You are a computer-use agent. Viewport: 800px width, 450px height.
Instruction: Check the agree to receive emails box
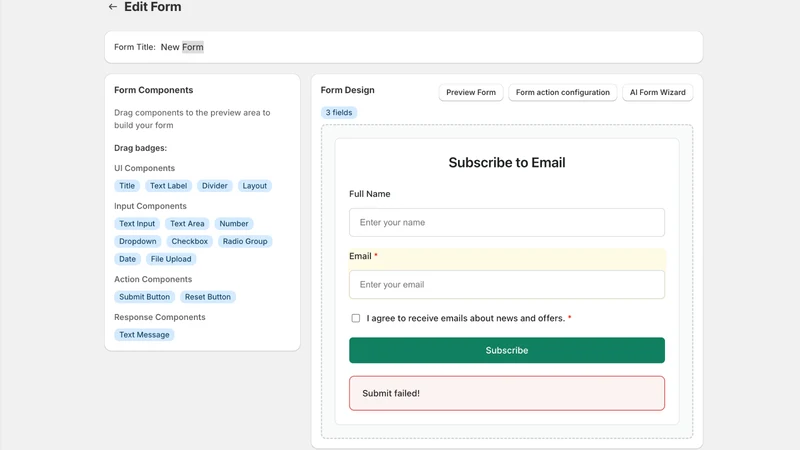pos(356,318)
